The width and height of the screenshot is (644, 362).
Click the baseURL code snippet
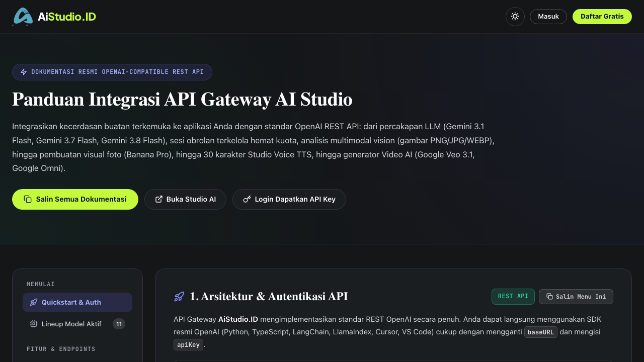pos(541,332)
